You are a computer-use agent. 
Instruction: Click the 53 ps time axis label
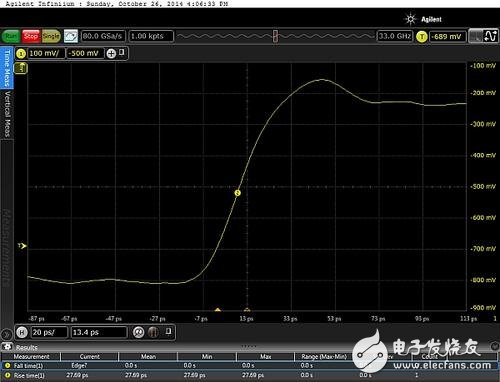(x=334, y=319)
